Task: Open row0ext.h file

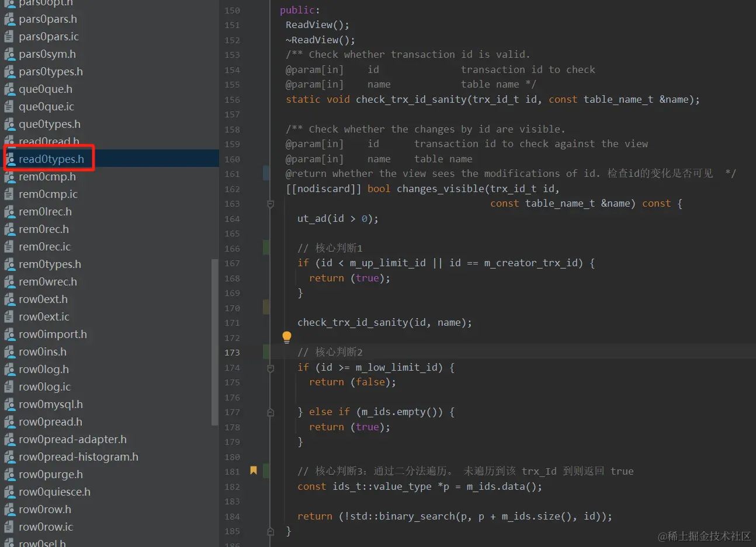Action: pyautogui.click(x=43, y=299)
